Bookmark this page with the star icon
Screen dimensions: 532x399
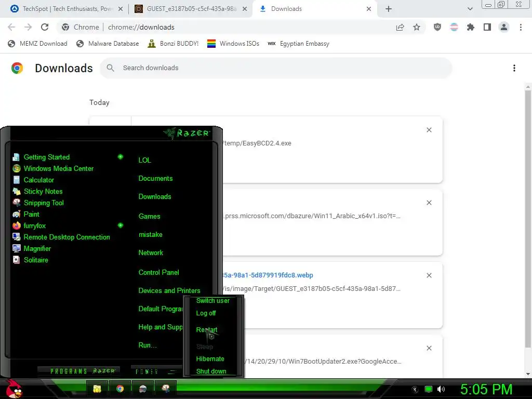(x=417, y=27)
